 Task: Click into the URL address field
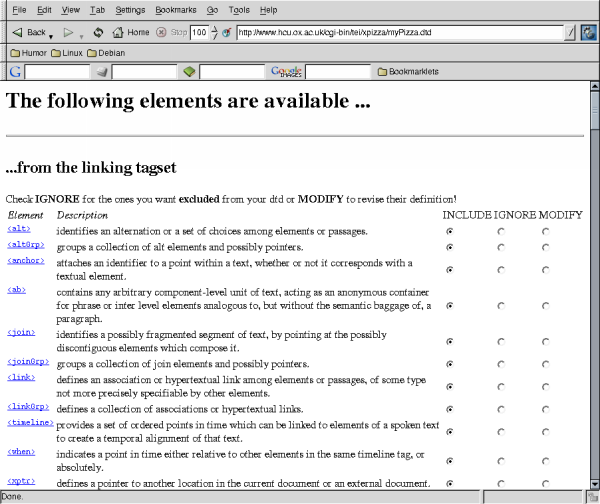pos(400,32)
